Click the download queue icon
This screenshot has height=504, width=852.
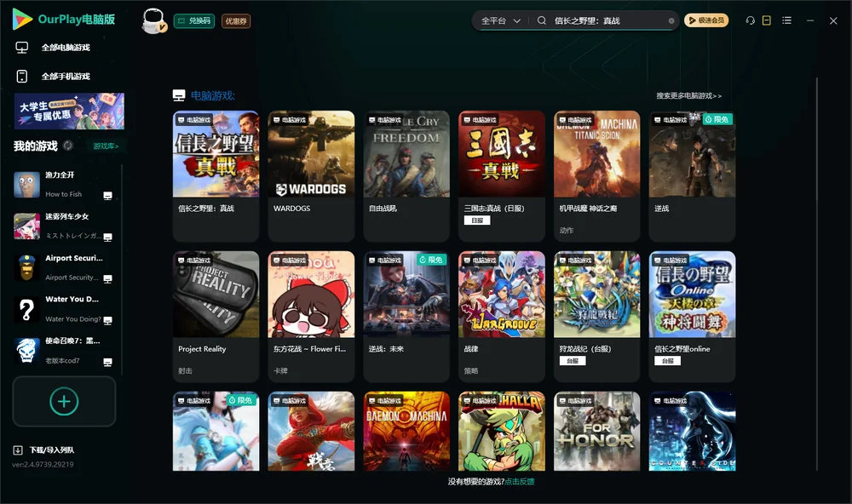coord(18,450)
